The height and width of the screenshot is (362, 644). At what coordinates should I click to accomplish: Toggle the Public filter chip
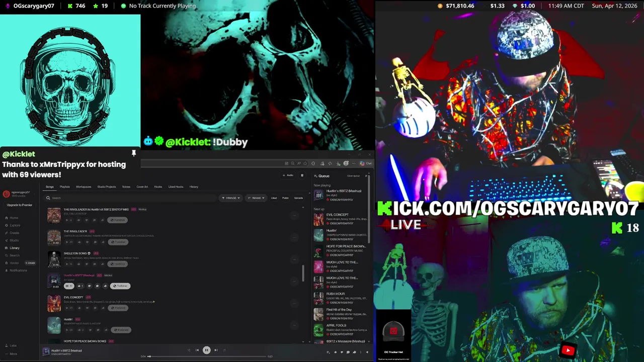tap(285, 198)
